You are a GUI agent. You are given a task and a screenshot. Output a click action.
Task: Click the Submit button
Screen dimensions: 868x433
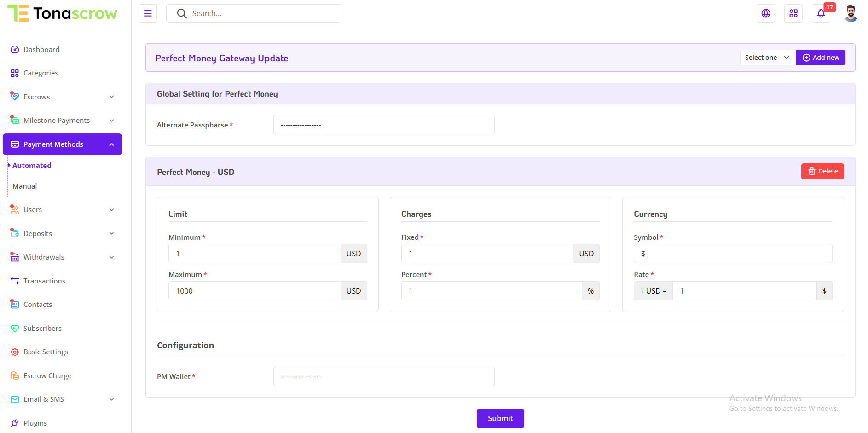pyautogui.click(x=500, y=418)
